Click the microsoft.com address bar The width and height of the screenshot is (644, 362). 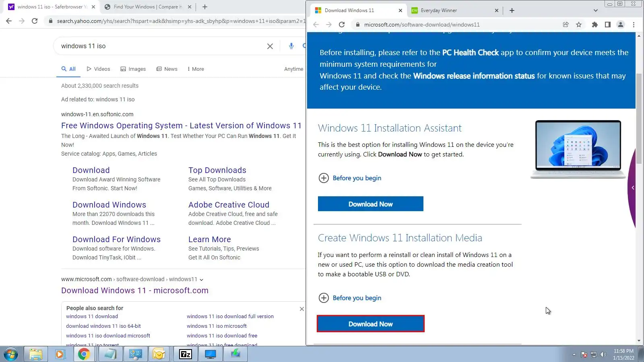click(x=457, y=25)
